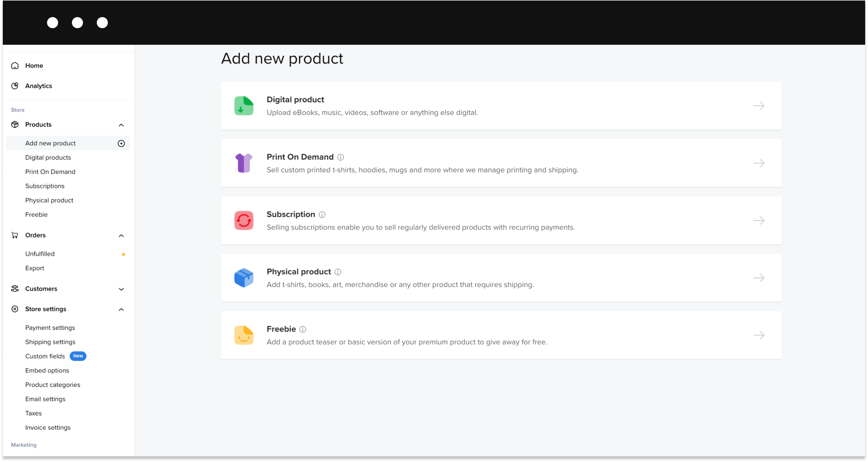The image size is (868, 462).
Task: Open the Subscription info tooltip
Action: (x=322, y=214)
